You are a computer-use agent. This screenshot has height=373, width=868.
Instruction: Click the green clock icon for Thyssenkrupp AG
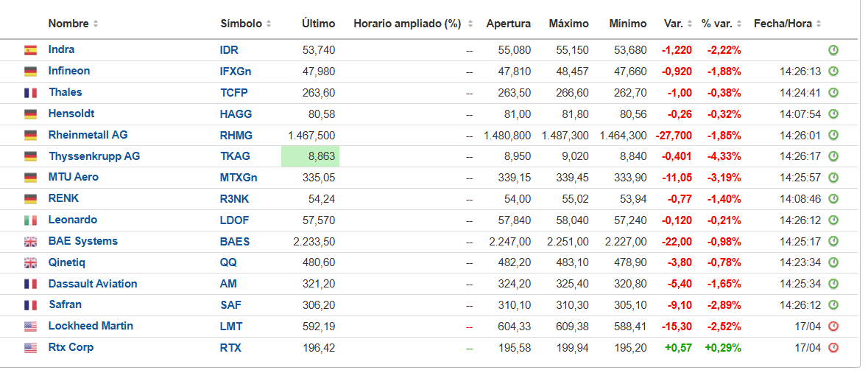click(833, 156)
